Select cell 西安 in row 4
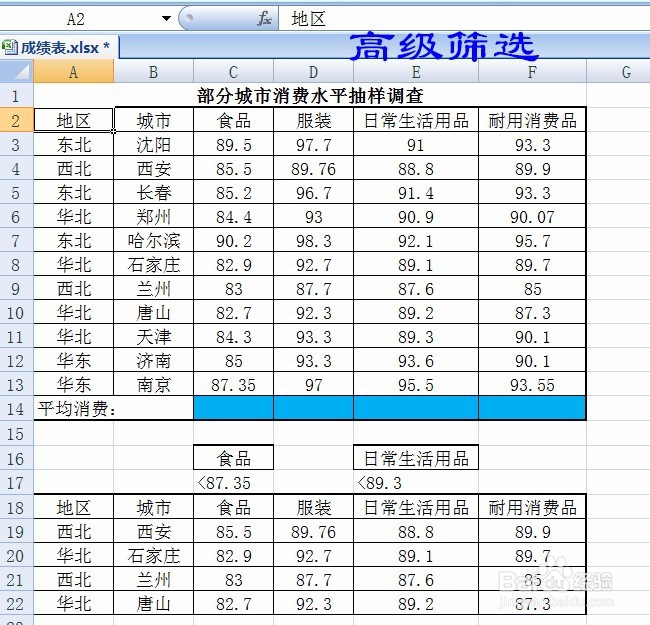Screen dimensions: 650x625 click(153, 169)
